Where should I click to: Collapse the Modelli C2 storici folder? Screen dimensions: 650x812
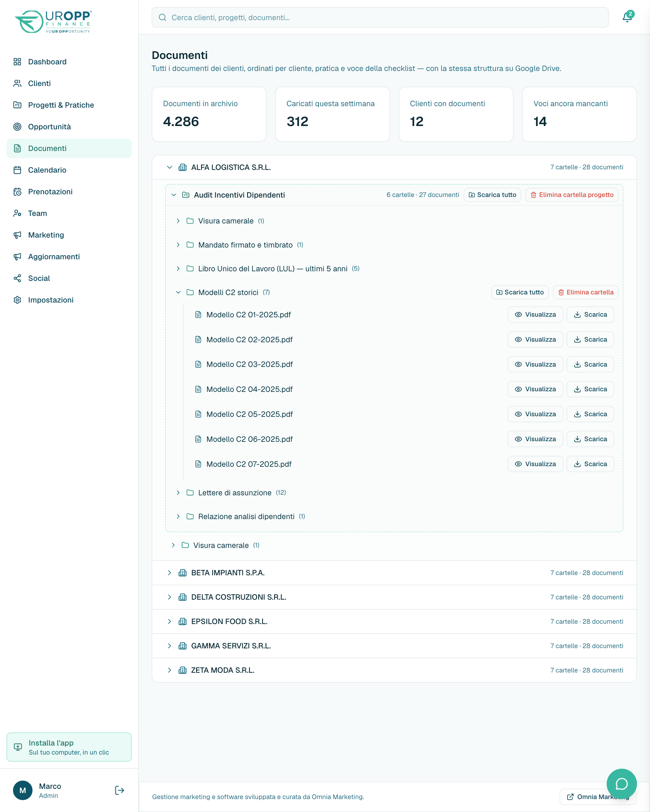click(x=178, y=292)
